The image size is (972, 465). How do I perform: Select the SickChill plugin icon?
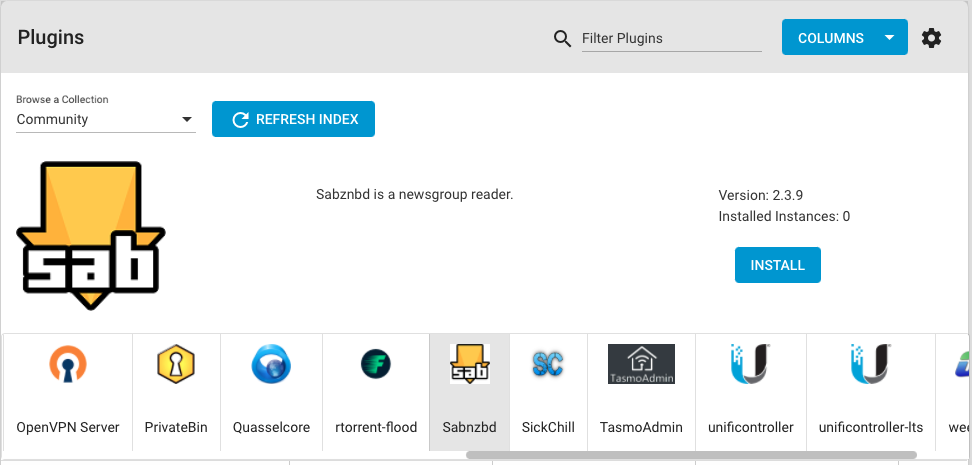point(548,365)
